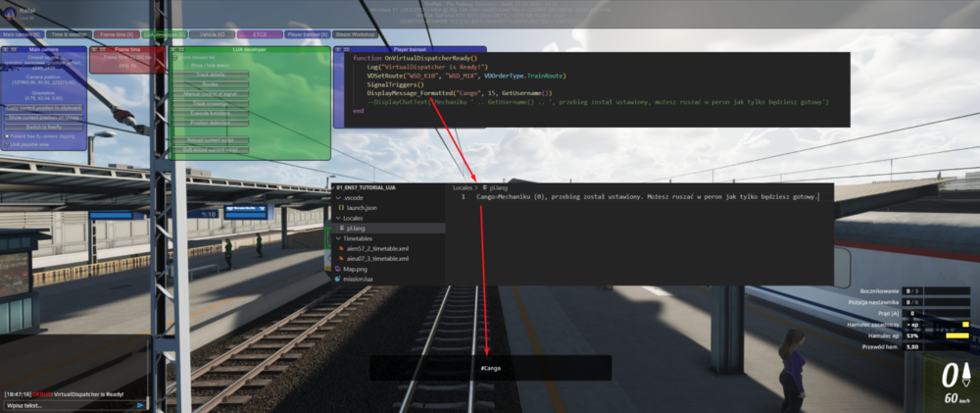This screenshot has height=413, width=980.
Task: Click Show current position on Umap
Action: 44,117
